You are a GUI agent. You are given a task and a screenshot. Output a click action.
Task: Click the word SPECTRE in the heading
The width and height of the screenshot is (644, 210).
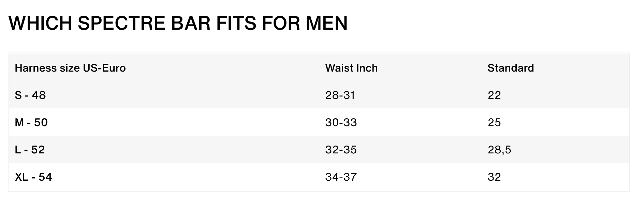click(x=116, y=23)
